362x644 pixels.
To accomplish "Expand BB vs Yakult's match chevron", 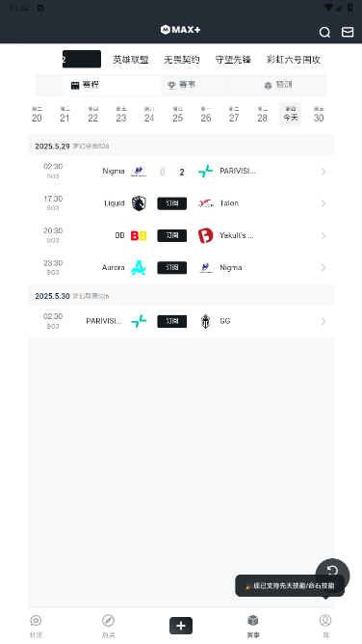I will point(323,236).
